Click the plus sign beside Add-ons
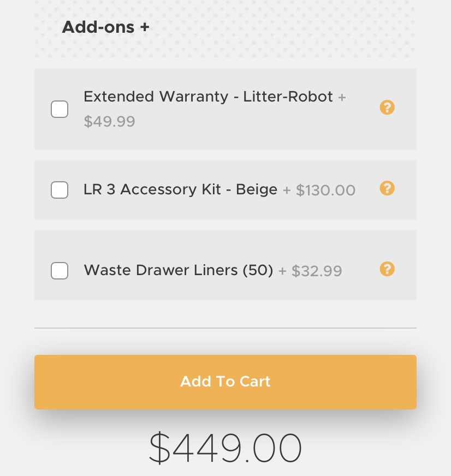Screen dimensions: 451x476 pyautogui.click(x=145, y=27)
